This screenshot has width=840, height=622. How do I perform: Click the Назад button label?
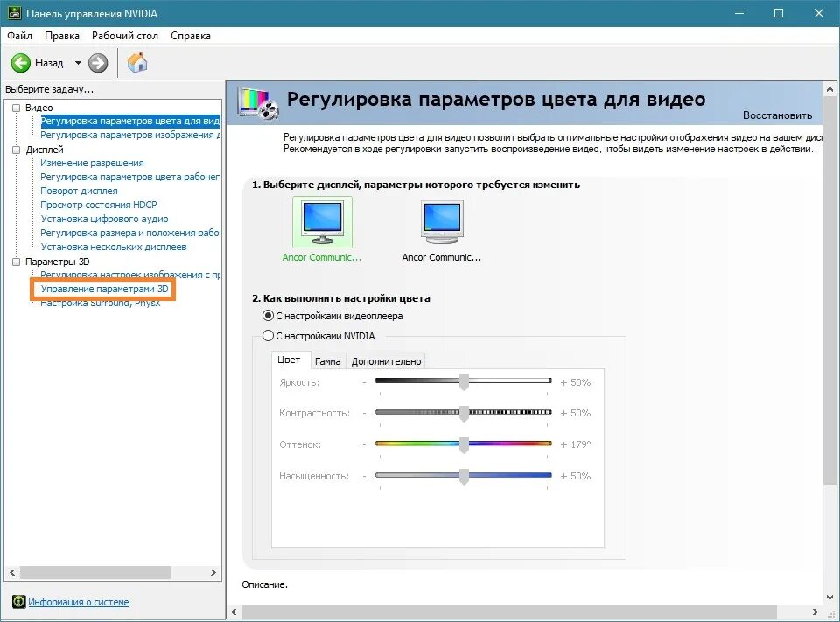pyautogui.click(x=49, y=63)
